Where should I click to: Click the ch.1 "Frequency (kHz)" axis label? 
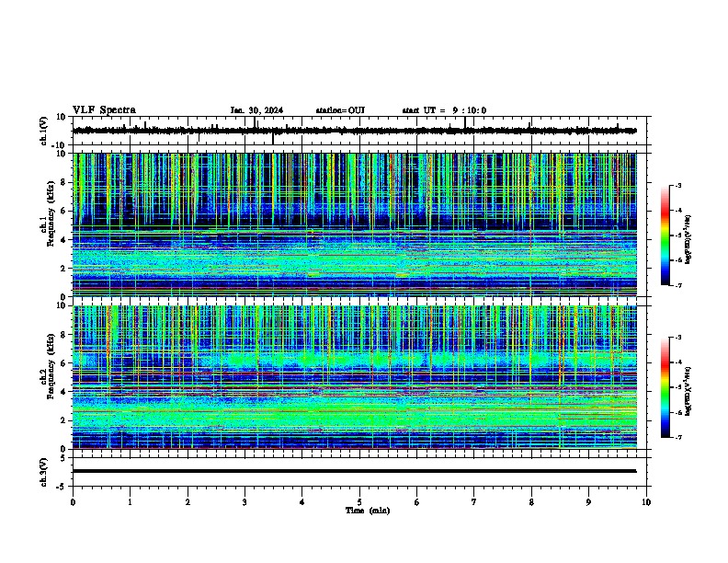51,213
